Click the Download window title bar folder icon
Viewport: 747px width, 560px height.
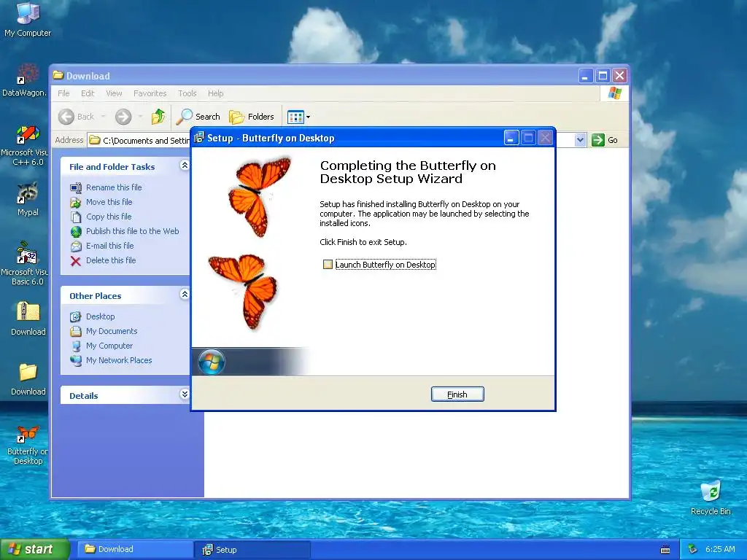pos(58,75)
